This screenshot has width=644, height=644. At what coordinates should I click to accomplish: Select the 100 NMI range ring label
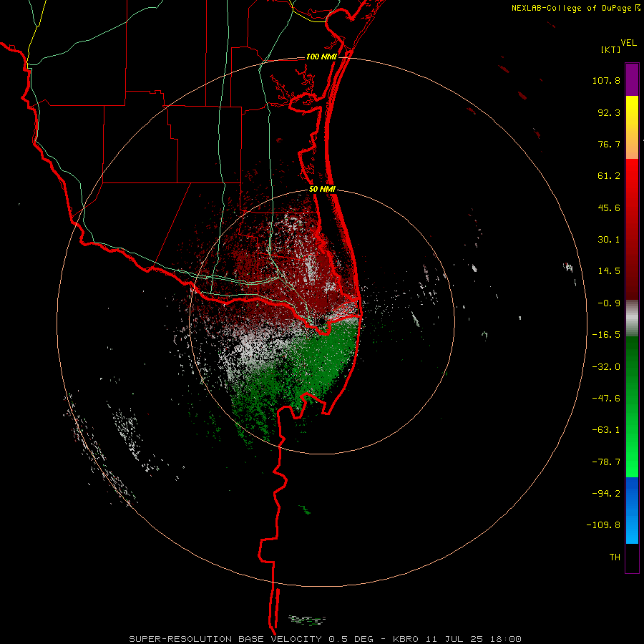point(321,57)
